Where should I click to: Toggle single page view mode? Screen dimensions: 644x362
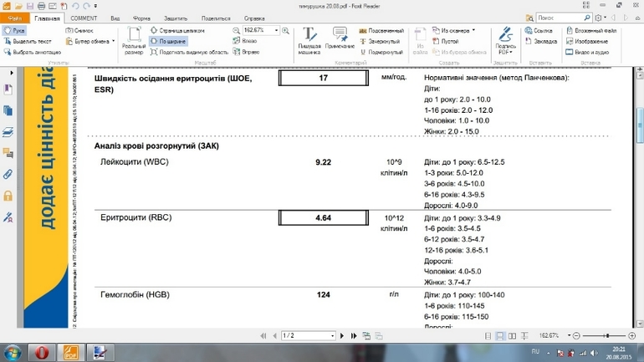(488, 336)
